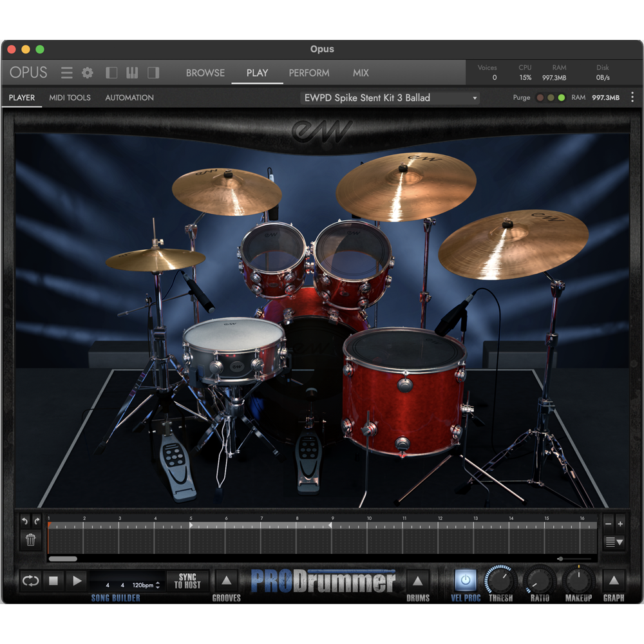The image size is (644, 644).
Task: Toggle the right side panel icon
Action: click(x=153, y=72)
